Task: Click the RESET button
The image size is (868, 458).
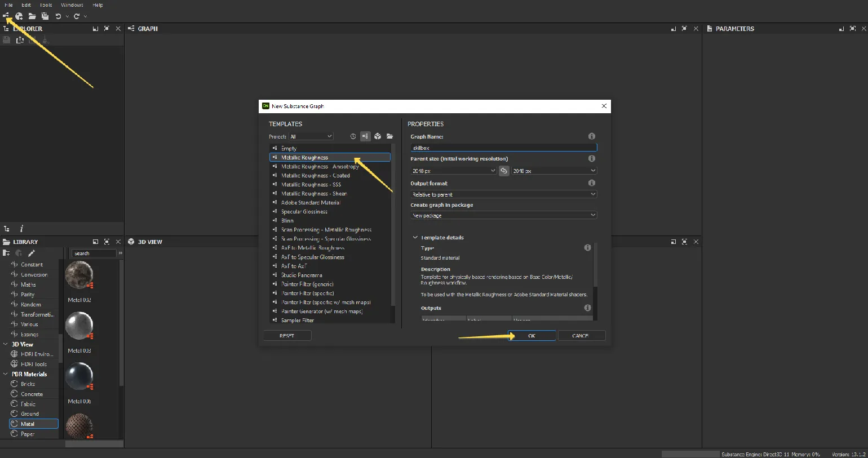Action: tap(287, 336)
